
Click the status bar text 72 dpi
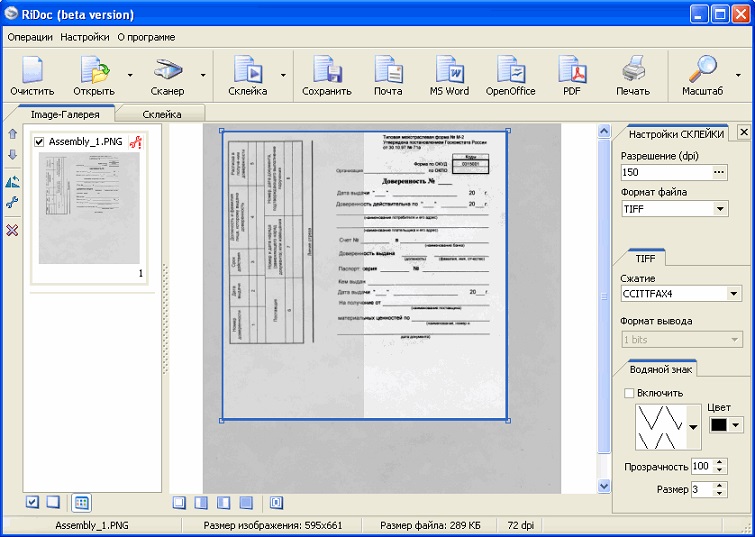point(521,525)
